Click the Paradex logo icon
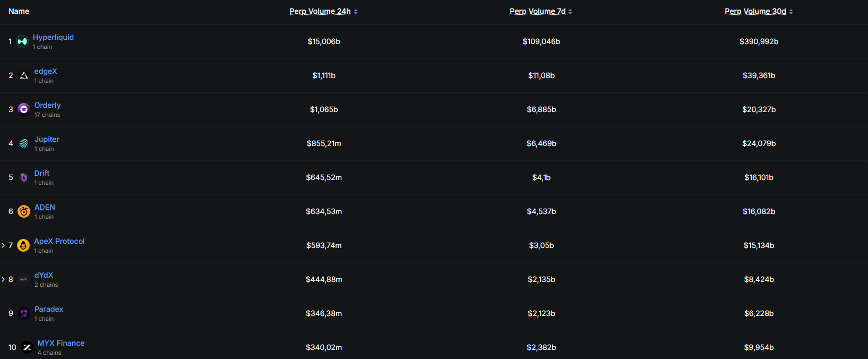Screen dimensions: 868x359 point(24,313)
